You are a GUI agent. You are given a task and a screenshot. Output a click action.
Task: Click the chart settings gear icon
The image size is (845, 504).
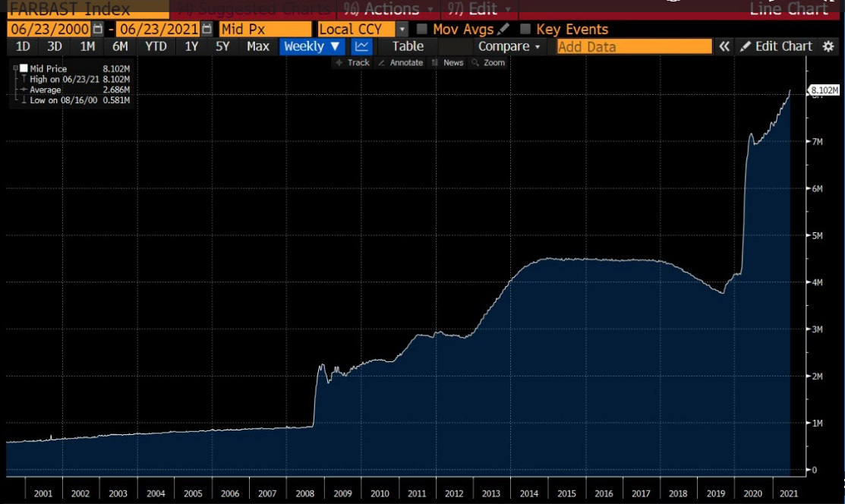tap(828, 46)
